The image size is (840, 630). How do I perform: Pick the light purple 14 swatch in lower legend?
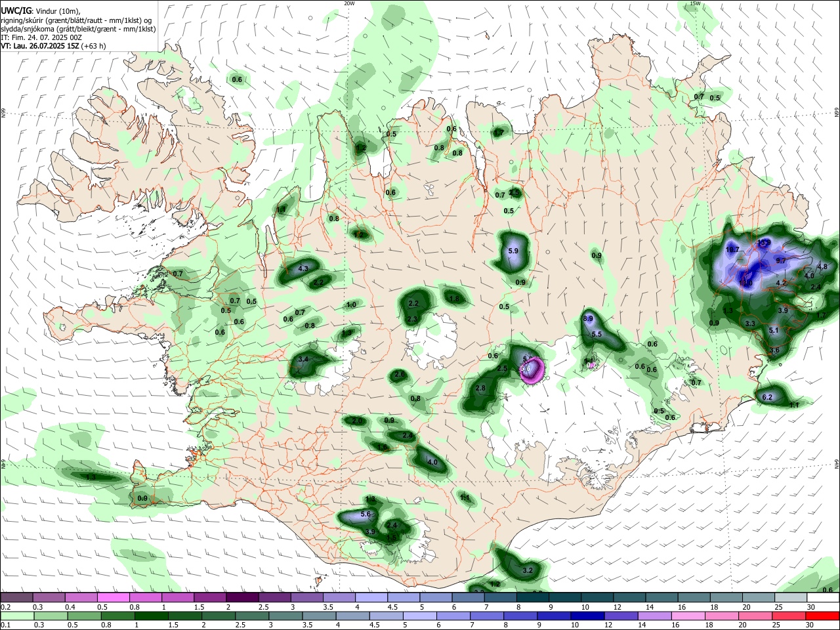coord(654,616)
